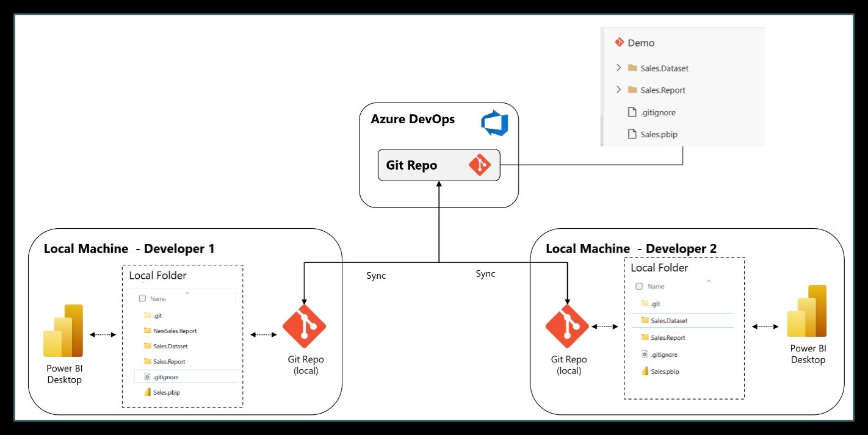Click Local Machine - Developer 2 heading

tap(631, 248)
